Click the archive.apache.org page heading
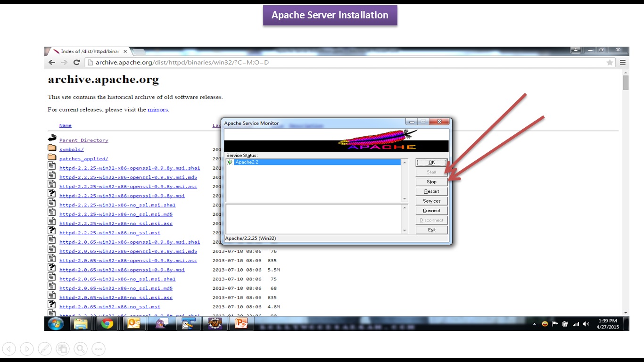The image size is (644, 362). (x=103, y=80)
